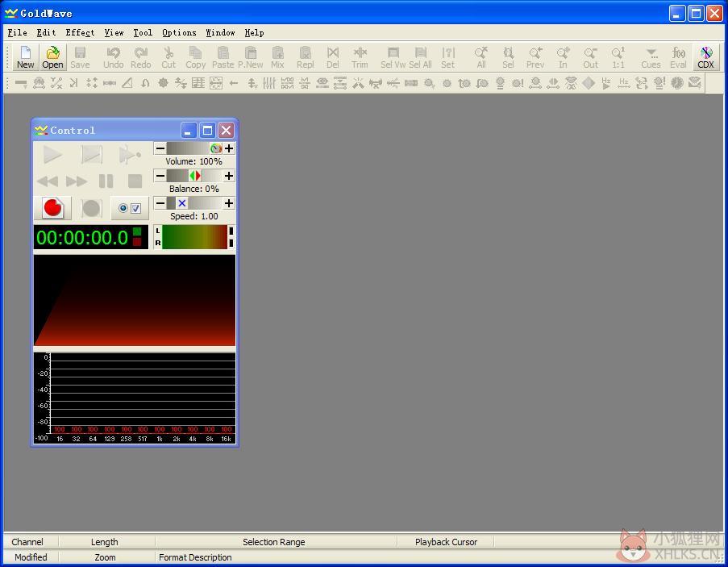This screenshot has width=728, height=567.
Task: Open the Cues toolbar icon
Action: [651, 57]
